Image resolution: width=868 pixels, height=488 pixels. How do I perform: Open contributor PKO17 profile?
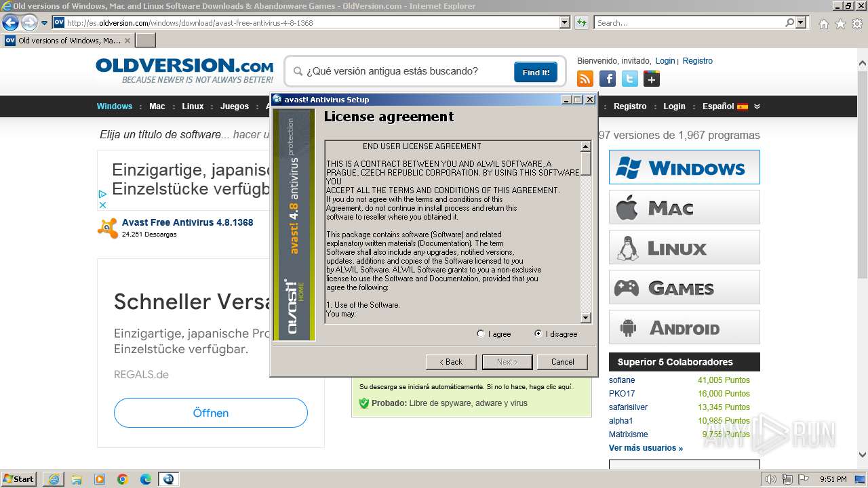[x=622, y=394]
